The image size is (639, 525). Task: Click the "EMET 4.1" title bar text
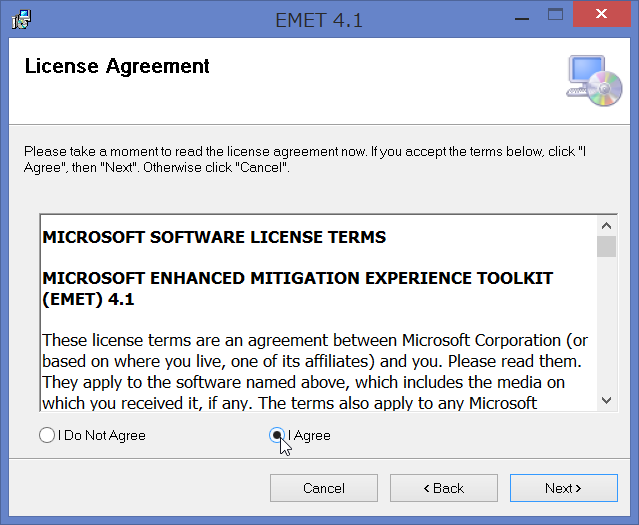click(319, 20)
